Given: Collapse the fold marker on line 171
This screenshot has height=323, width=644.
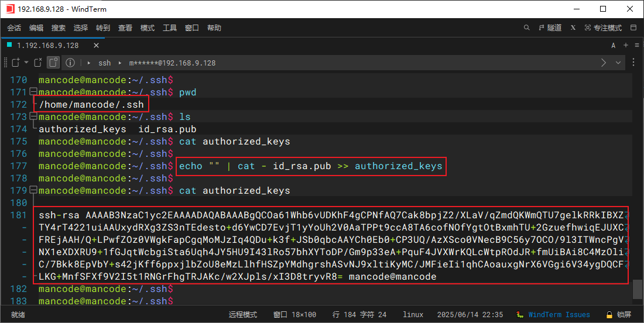Looking at the screenshot, I should click(x=33, y=92).
